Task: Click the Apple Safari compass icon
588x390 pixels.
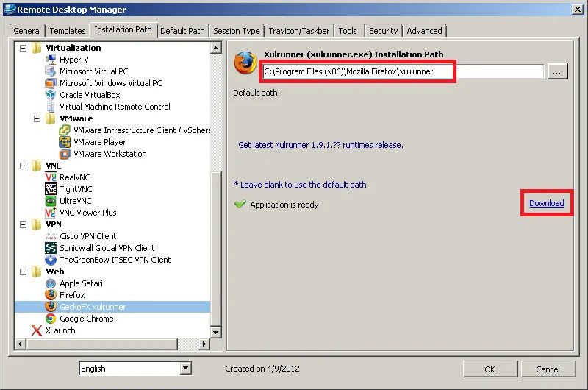Action: 51,283
